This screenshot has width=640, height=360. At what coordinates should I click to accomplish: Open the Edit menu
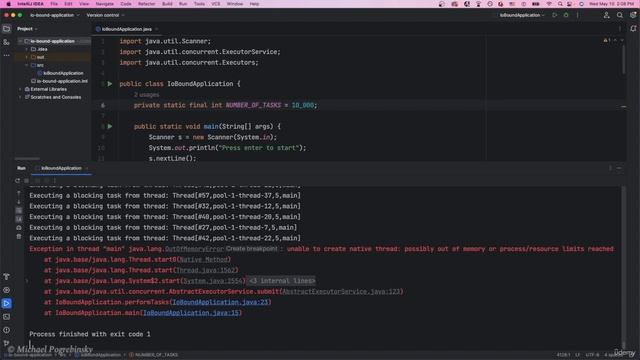pos(68,4)
